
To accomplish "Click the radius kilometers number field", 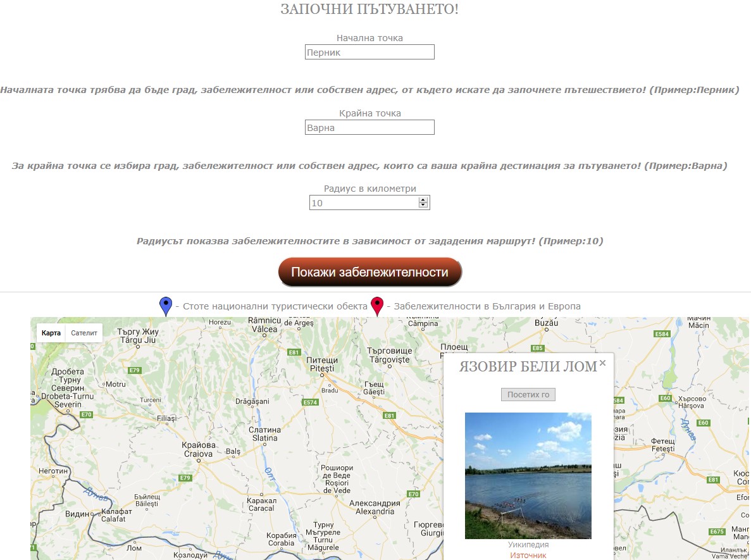I will [x=369, y=202].
